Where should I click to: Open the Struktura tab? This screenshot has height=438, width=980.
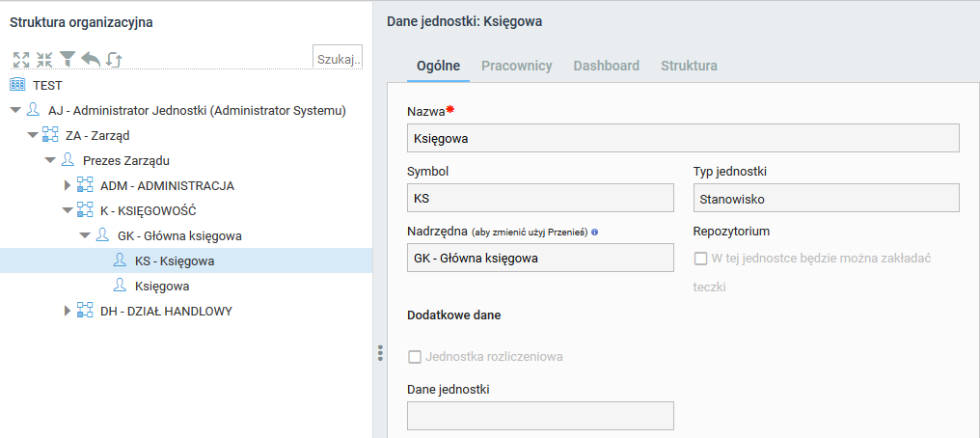coord(689,66)
